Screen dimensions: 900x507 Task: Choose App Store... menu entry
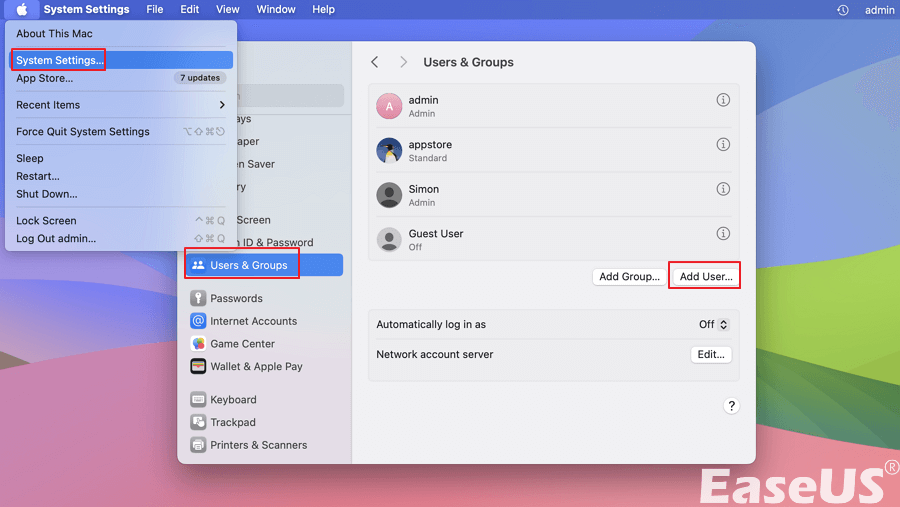pos(44,78)
